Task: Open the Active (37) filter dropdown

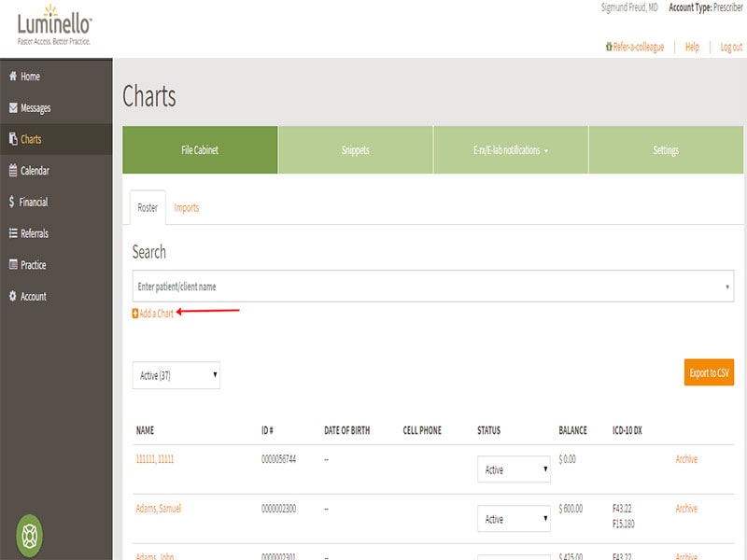Action: 176,375
